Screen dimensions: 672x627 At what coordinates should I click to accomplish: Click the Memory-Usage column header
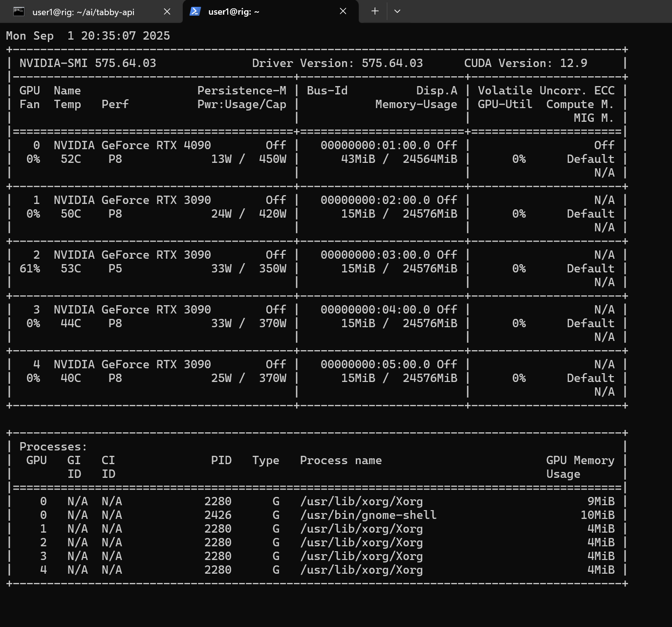(x=416, y=104)
